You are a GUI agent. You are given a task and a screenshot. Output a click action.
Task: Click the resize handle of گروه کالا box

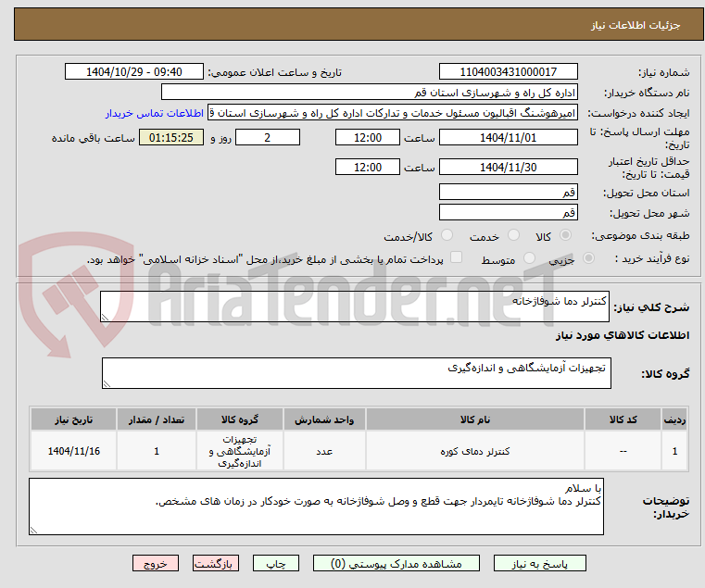[107, 383]
